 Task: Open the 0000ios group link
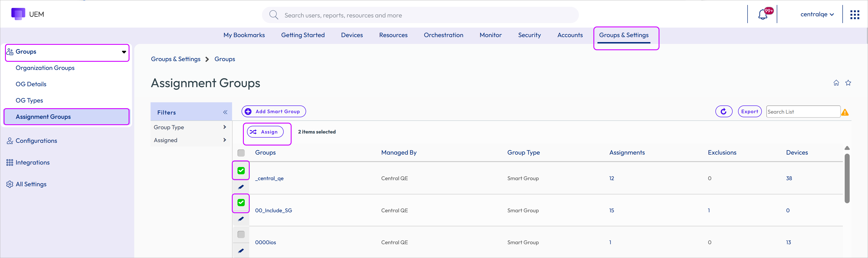click(x=266, y=243)
